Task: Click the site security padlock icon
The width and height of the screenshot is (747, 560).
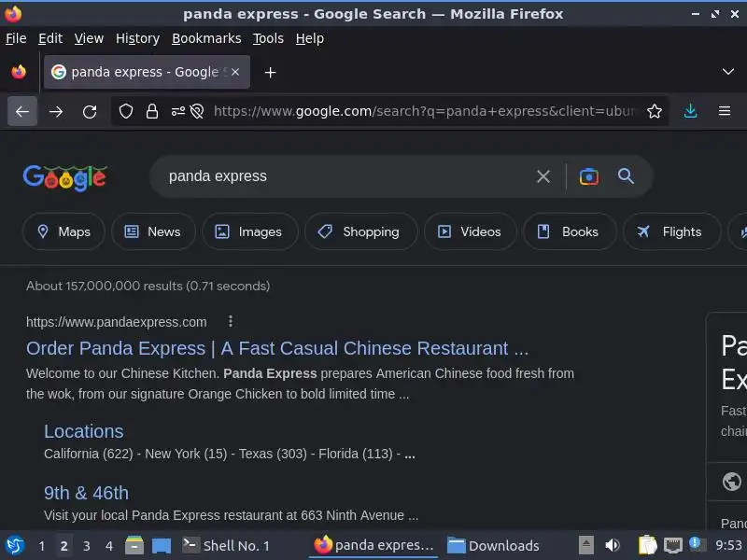Action: (152, 111)
